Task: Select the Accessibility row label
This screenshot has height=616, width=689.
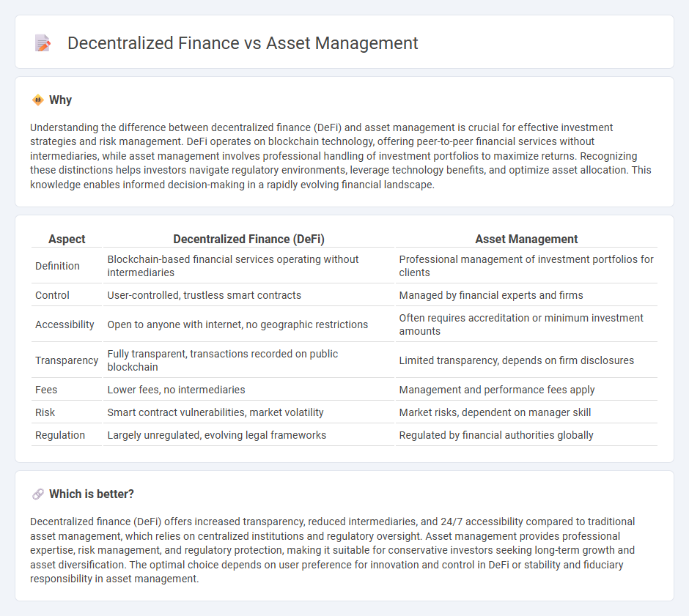Action: 65,324
